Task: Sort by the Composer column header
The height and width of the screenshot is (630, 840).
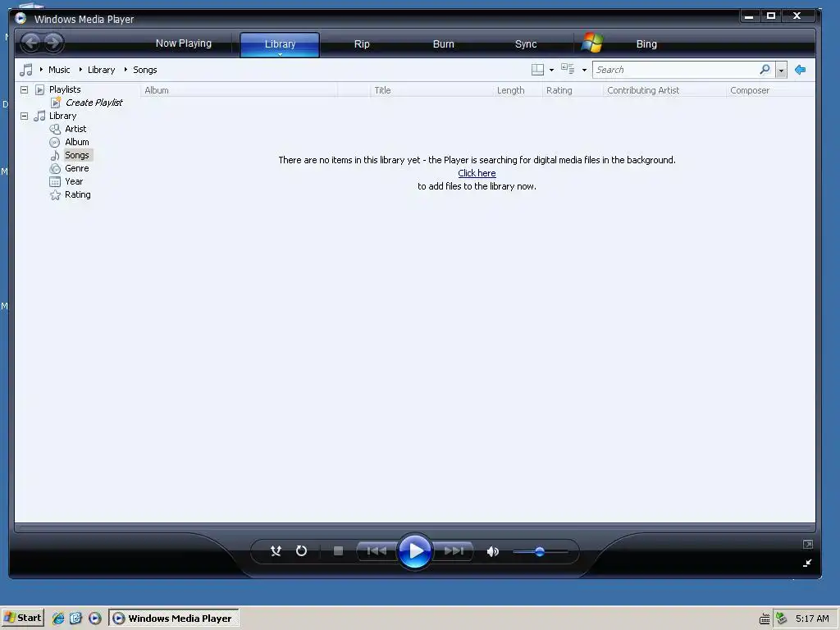Action: click(x=770, y=90)
